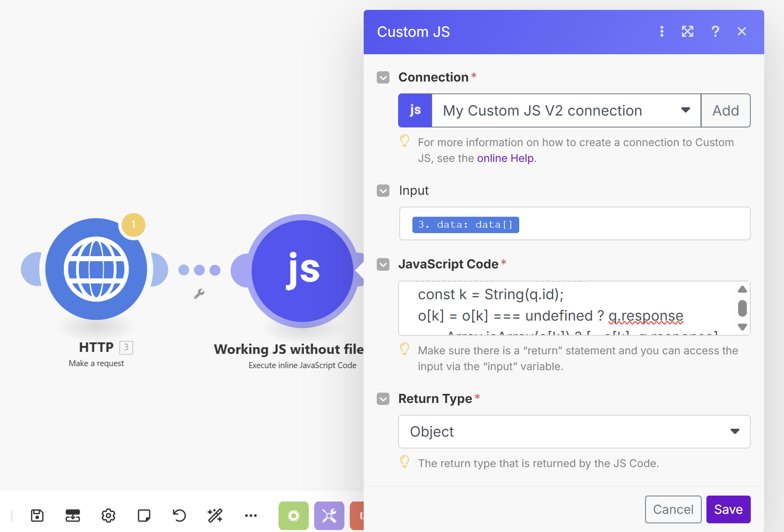Toggle the JavaScript Code field checkbox arrow
Screen dimensions: 784x532
383,264
